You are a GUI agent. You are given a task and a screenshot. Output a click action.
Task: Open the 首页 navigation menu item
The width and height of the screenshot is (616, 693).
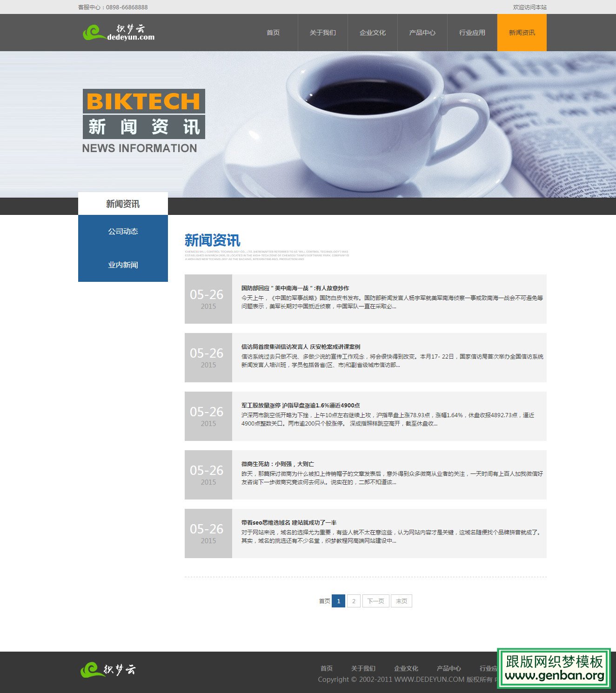pos(273,33)
